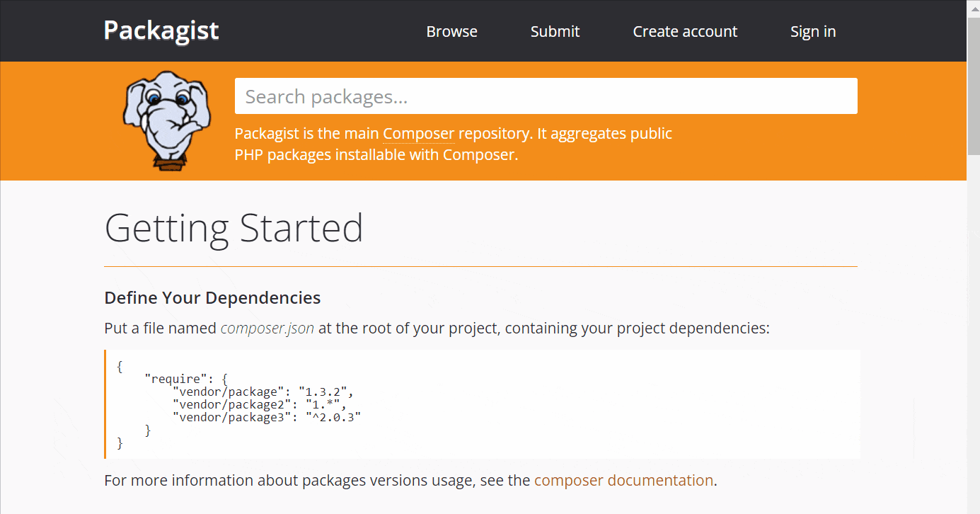Open the Submit package page
The image size is (980, 514).
coord(555,31)
